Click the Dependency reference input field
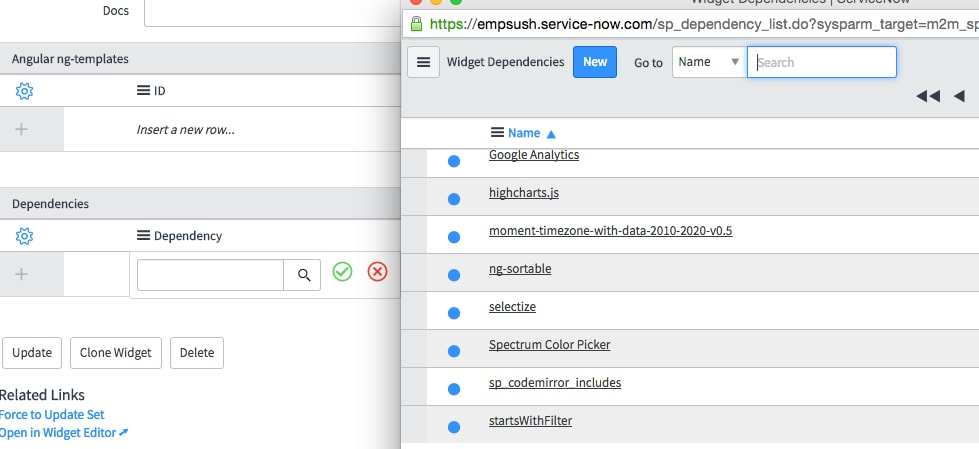 click(210, 275)
